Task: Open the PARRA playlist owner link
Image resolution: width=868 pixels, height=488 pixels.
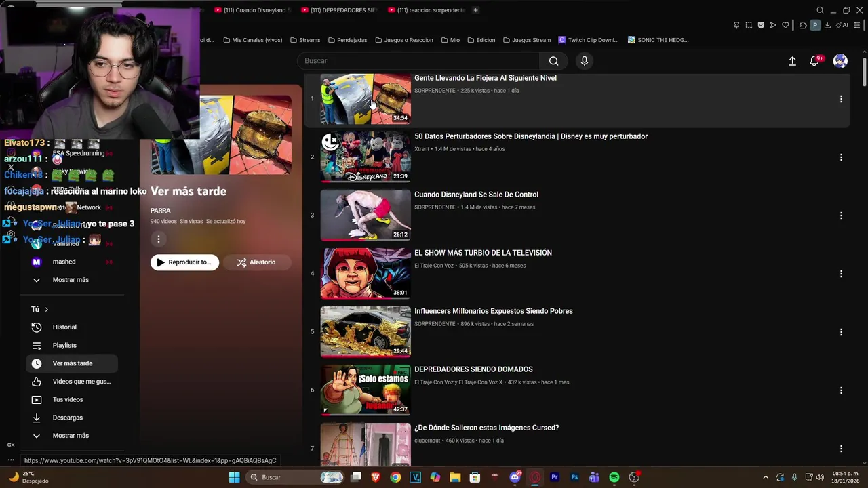Action: (160, 211)
